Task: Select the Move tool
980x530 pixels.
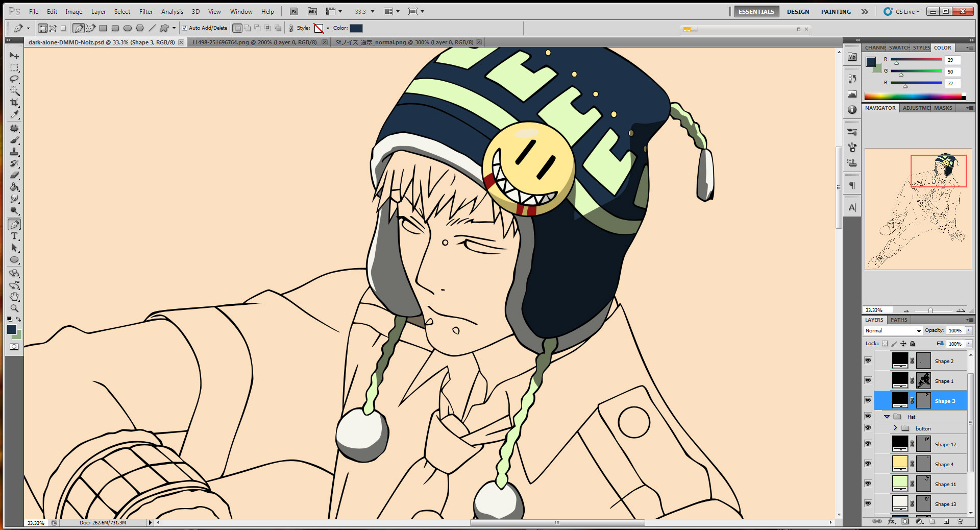Action: 14,55
